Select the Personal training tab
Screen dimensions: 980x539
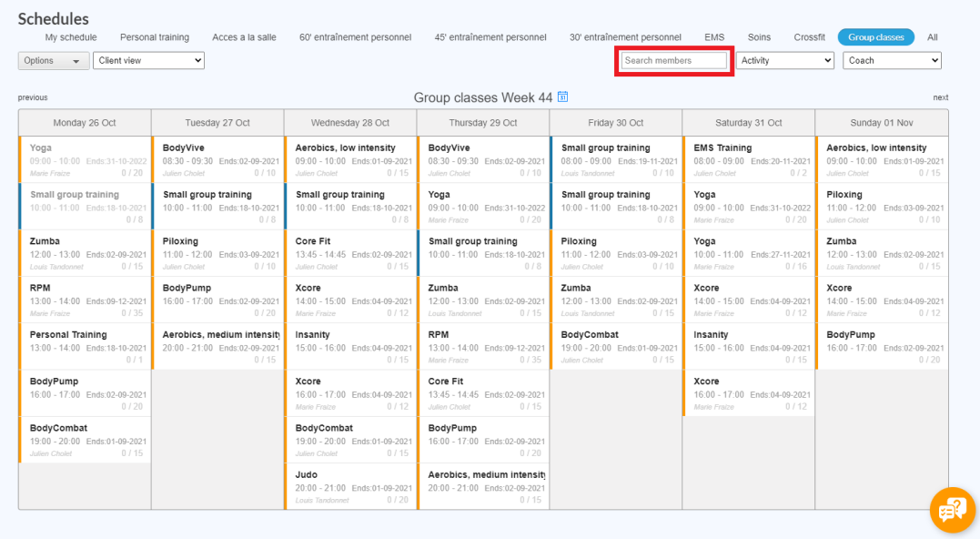pos(155,37)
